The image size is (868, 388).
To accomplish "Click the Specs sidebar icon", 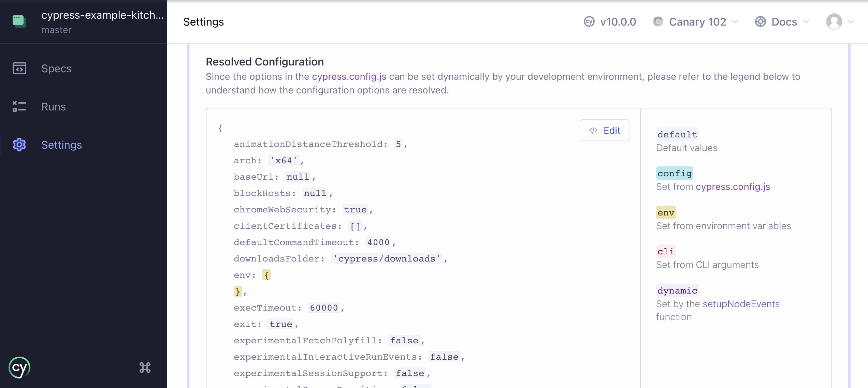I will pyautogui.click(x=19, y=69).
